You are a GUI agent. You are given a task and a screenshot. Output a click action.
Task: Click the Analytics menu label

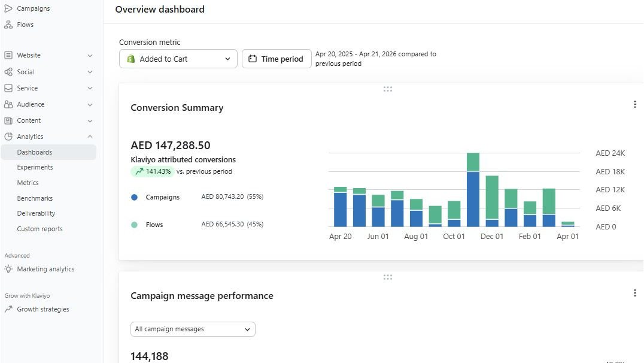30,137
